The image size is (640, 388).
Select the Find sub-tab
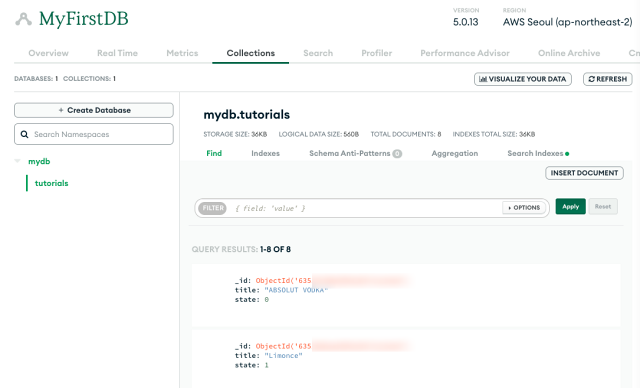pyautogui.click(x=214, y=153)
